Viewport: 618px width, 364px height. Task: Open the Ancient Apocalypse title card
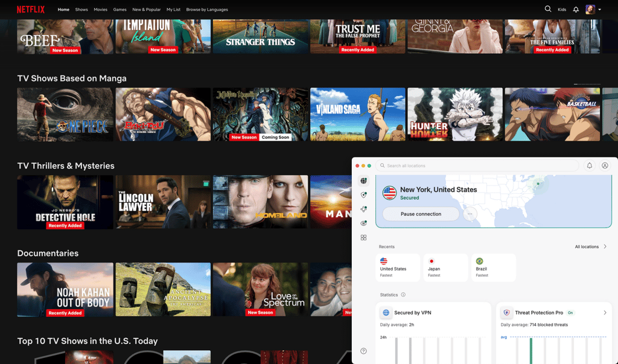(x=163, y=290)
